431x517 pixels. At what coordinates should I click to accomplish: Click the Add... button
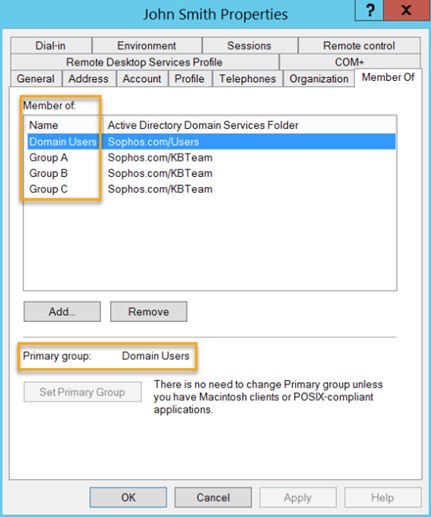[x=62, y=312]
